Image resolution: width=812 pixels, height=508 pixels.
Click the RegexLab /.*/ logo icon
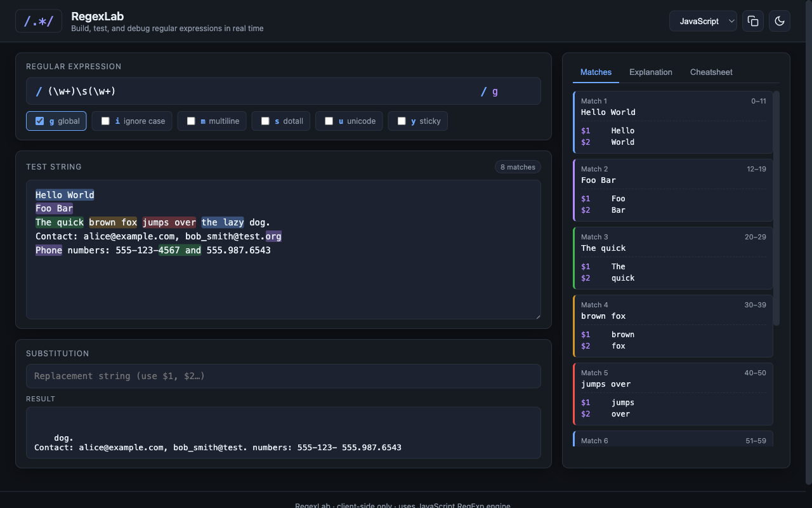pos(39,21)
